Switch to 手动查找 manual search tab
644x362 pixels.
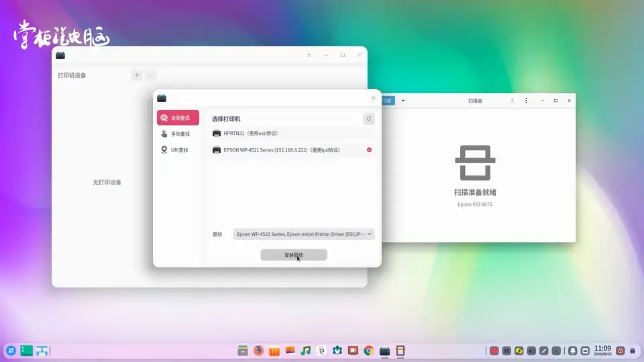pyautogui.click(x=178, y=134)
